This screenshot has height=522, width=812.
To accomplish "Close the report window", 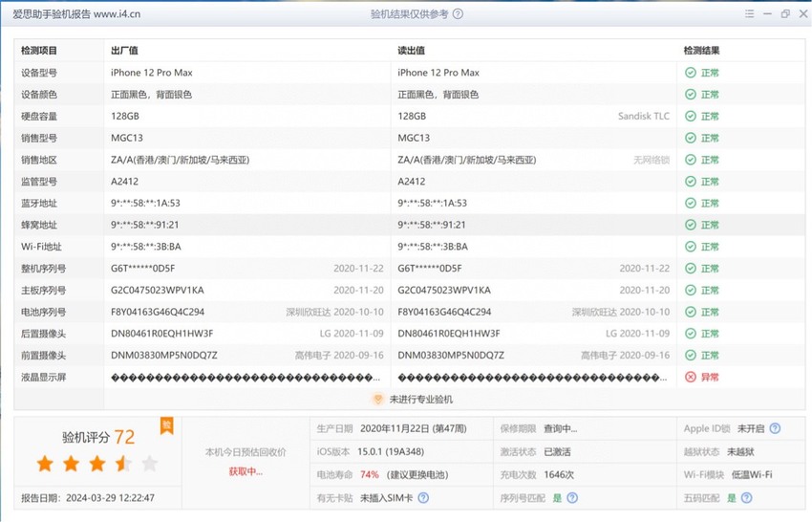I will pos(803,14).
